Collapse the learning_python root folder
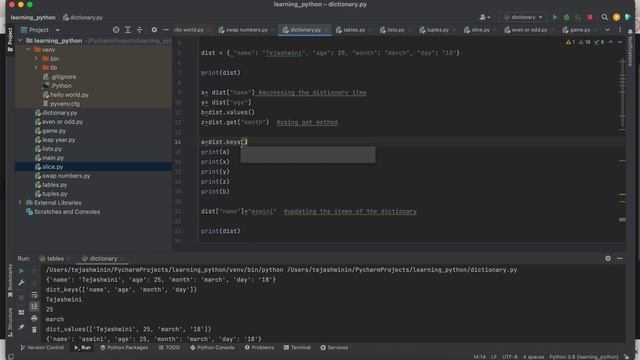Screen dimensions: 640x360 pos(20,40)
